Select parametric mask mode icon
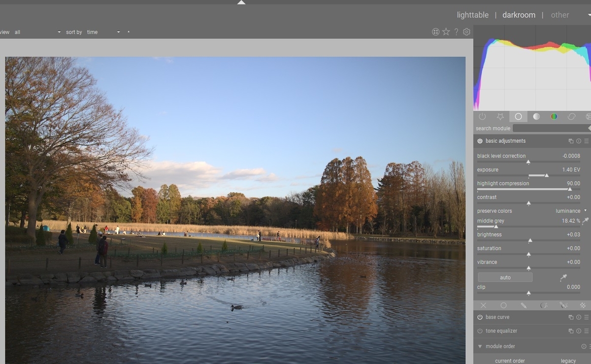 (544, 305)
